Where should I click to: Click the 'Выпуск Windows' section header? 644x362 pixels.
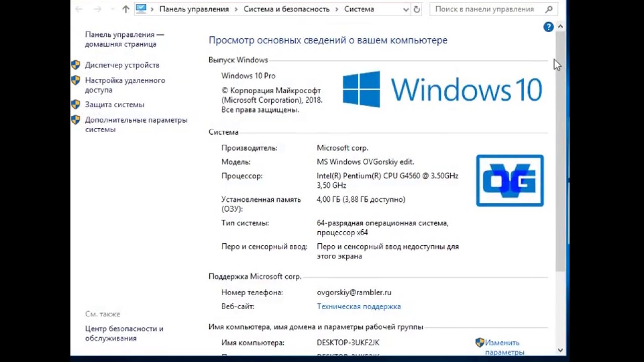[238, 60]
